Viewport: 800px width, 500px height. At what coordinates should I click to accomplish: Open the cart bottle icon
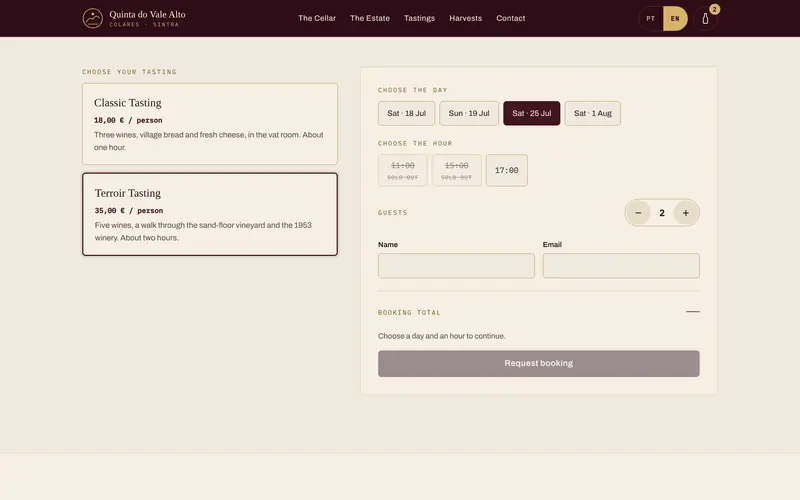pyautogui.click(x=705, y=19)
